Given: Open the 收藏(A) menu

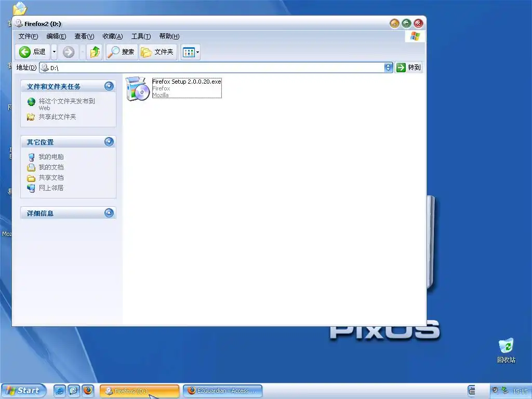Looking at the screenshot, I should [113, 36].
